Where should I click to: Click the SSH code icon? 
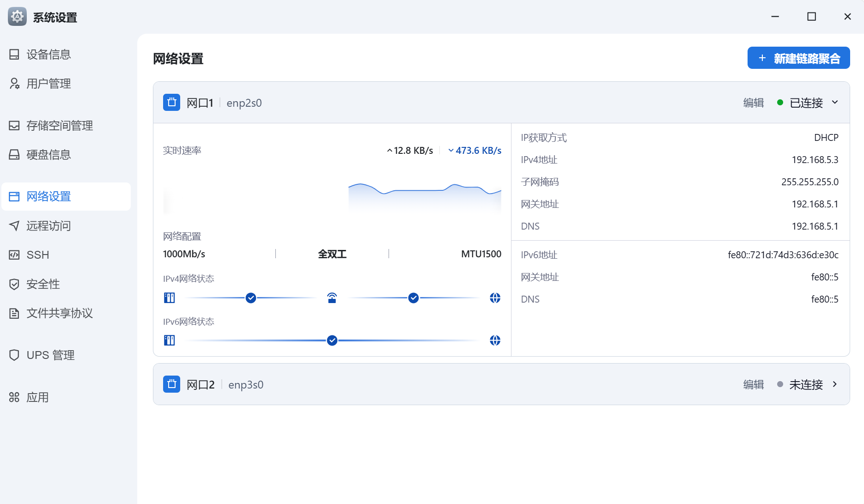(14, 255)
